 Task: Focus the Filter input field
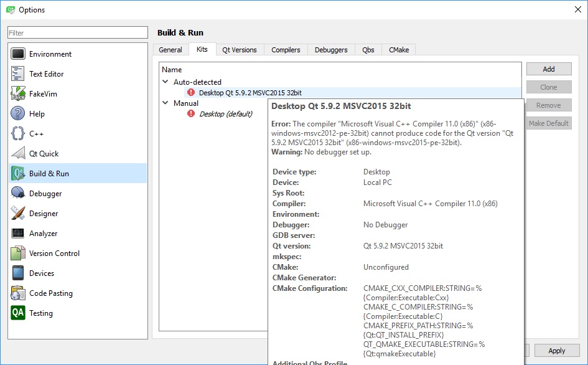(78, 32)
